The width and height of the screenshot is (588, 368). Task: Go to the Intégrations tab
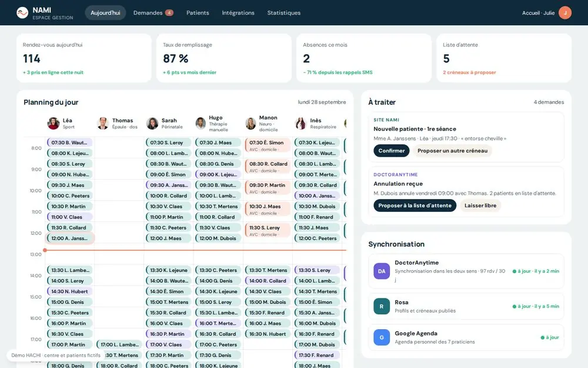[x=238, y=13]
